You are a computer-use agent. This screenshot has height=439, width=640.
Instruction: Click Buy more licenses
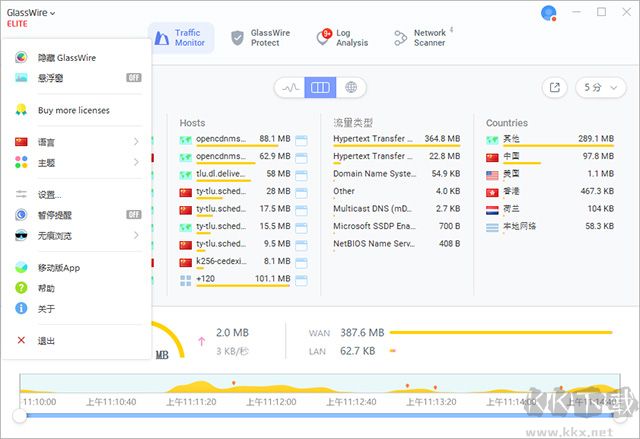73,110
